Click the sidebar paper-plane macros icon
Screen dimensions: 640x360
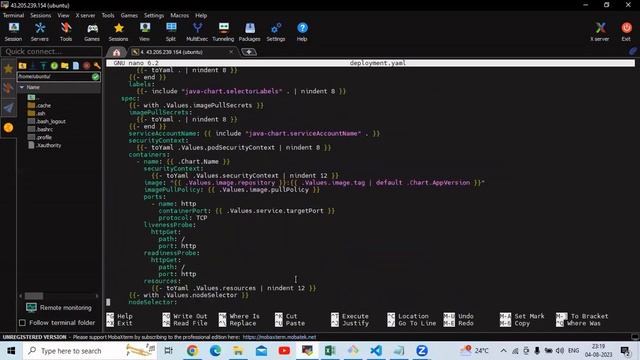(x=8, y=108)
